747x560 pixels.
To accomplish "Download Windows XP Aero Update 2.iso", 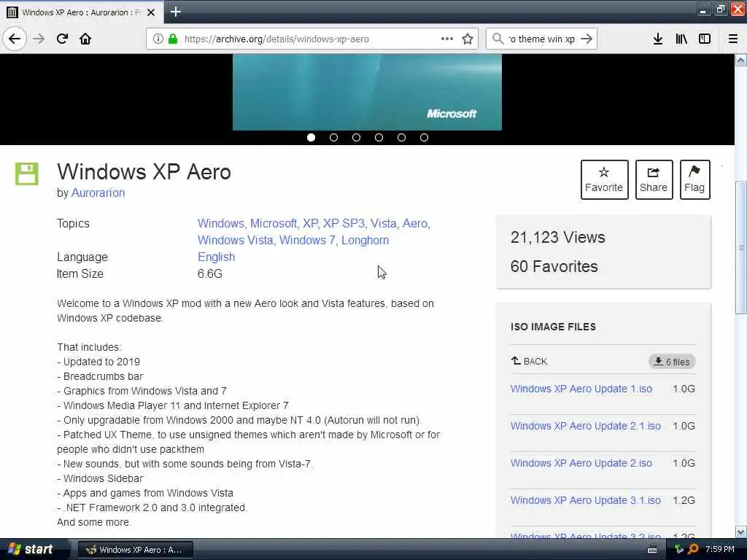I will [581, 463].
